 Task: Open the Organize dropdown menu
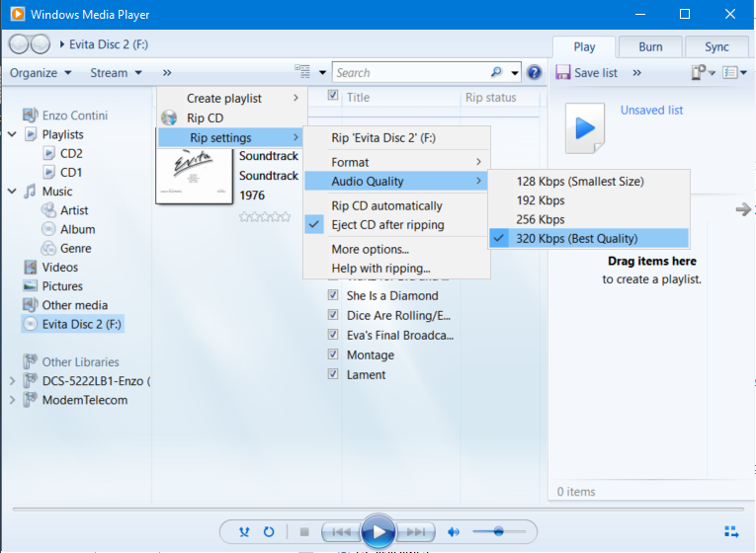(x=41, y=73)
